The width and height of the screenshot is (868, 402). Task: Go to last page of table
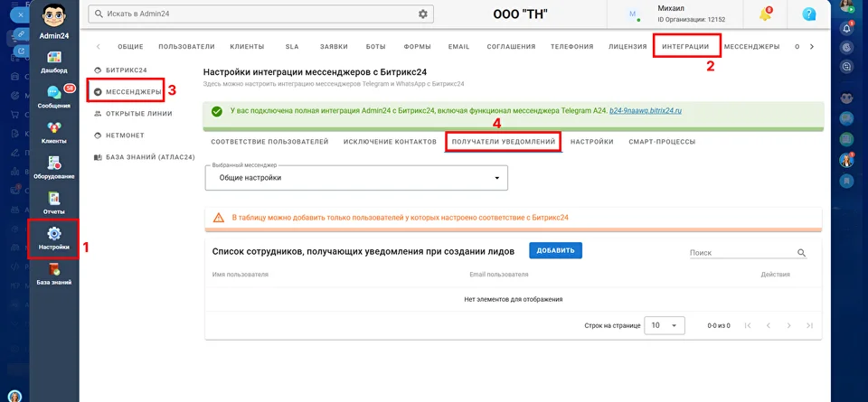point(810,326)
